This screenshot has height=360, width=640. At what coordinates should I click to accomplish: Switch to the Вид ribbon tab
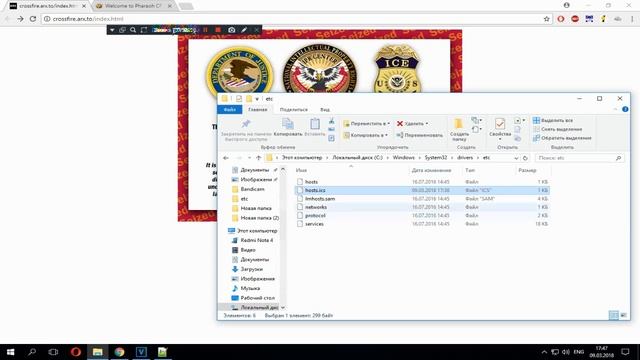[x=325, y=110]
